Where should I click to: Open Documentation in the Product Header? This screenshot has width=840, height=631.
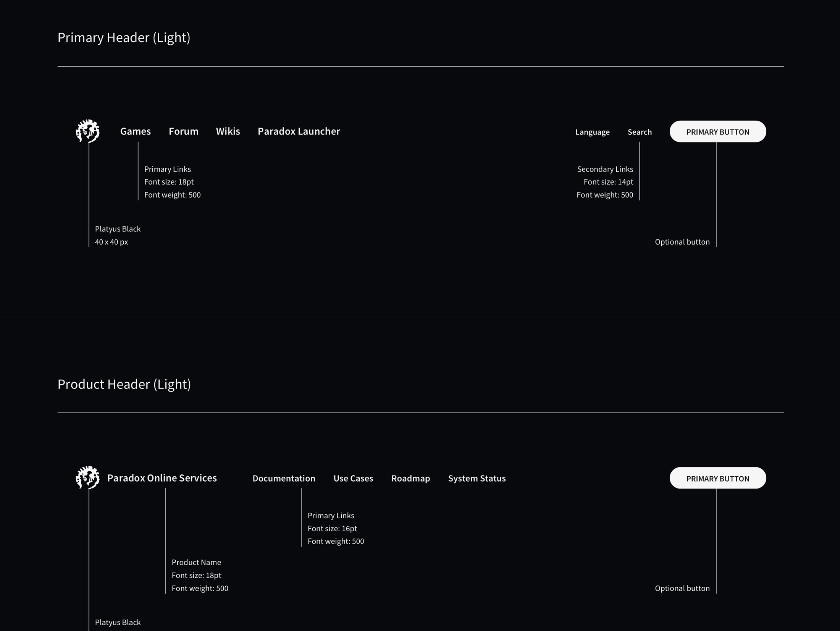(284, 478)
